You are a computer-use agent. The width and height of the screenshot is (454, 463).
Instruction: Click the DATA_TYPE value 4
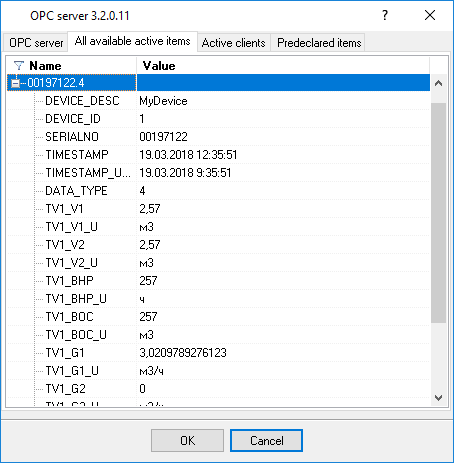pos(142,191)
